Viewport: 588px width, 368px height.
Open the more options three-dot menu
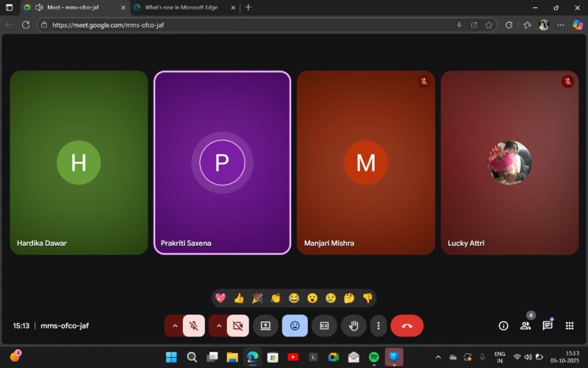[379, 325]
